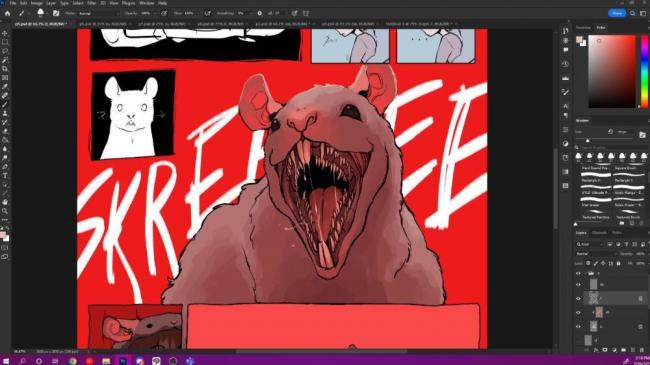Select the Zoom tool in the toolbar
650x365 pixels.
[x=5, y=211]
